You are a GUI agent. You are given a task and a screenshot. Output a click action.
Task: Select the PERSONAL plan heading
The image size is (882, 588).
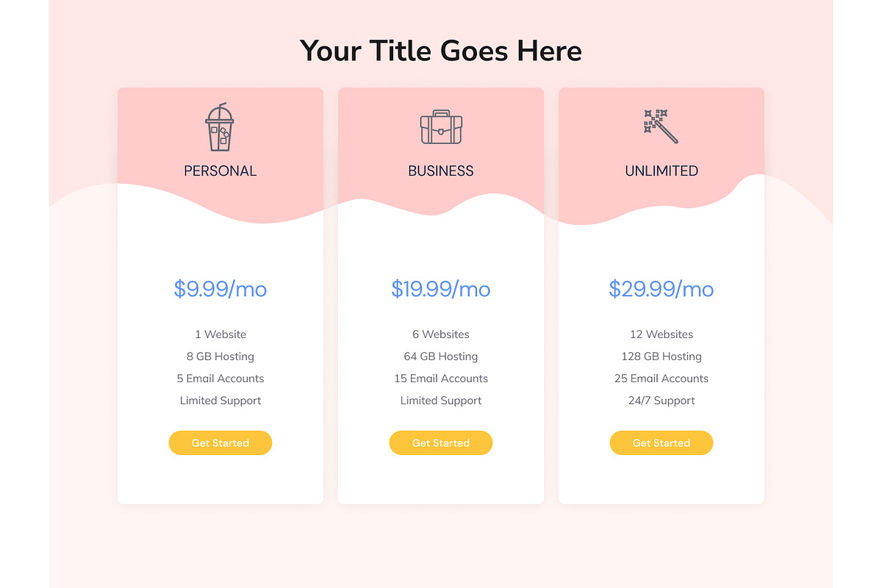(x=220, y=171)
